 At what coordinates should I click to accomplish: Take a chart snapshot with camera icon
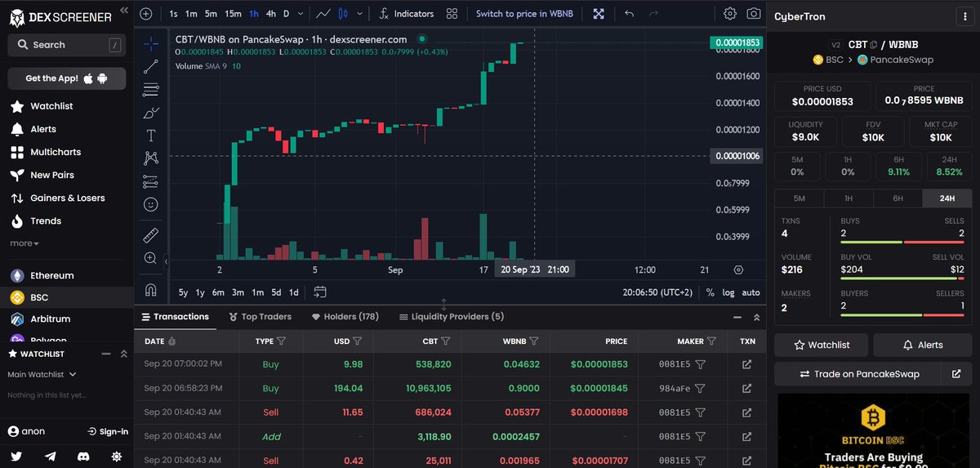pyautogui.click(x=754, y=14)
